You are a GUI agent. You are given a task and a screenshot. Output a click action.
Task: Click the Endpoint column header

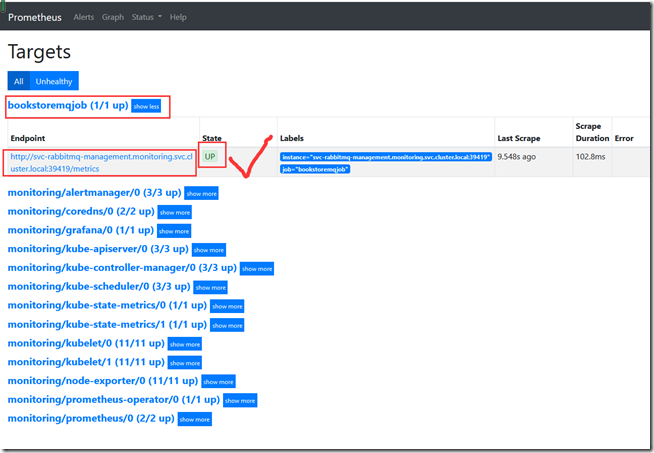(x=28, y=138)
